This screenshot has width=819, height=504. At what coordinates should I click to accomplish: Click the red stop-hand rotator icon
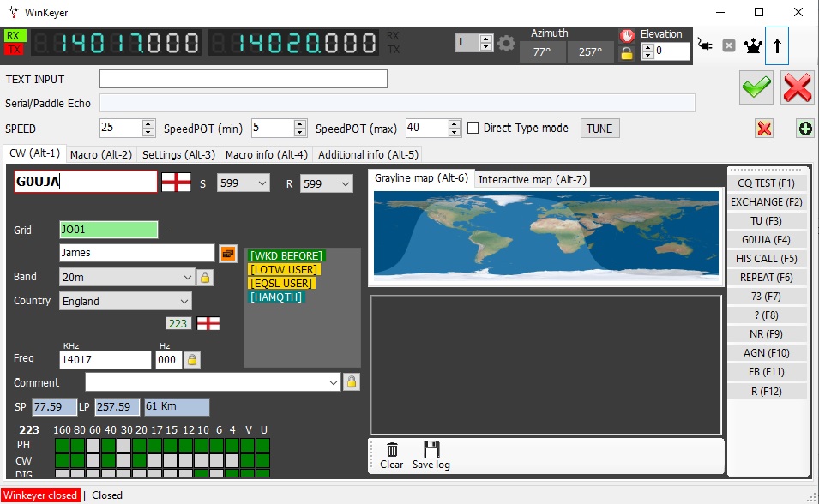click(627, 35)
